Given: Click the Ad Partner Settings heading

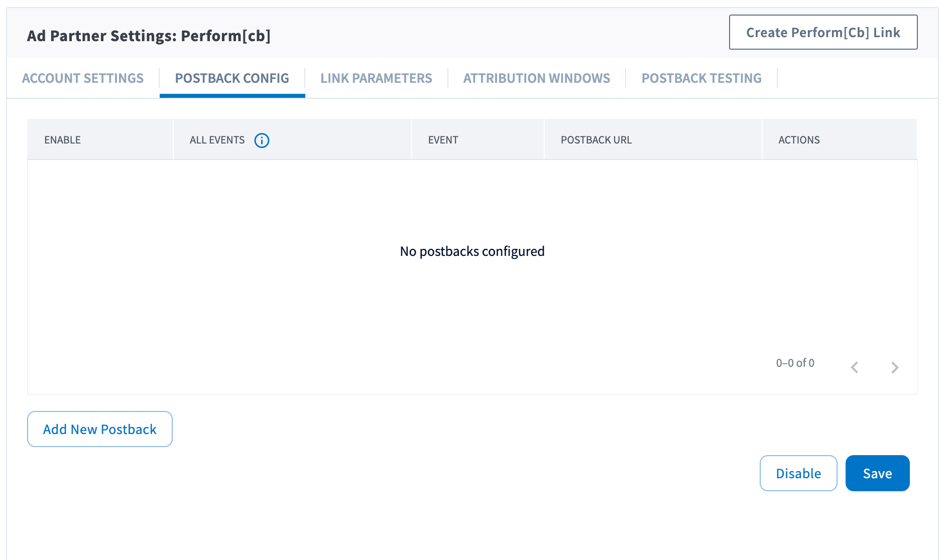Looking at the screenshot, I should [x=149, y=36].
